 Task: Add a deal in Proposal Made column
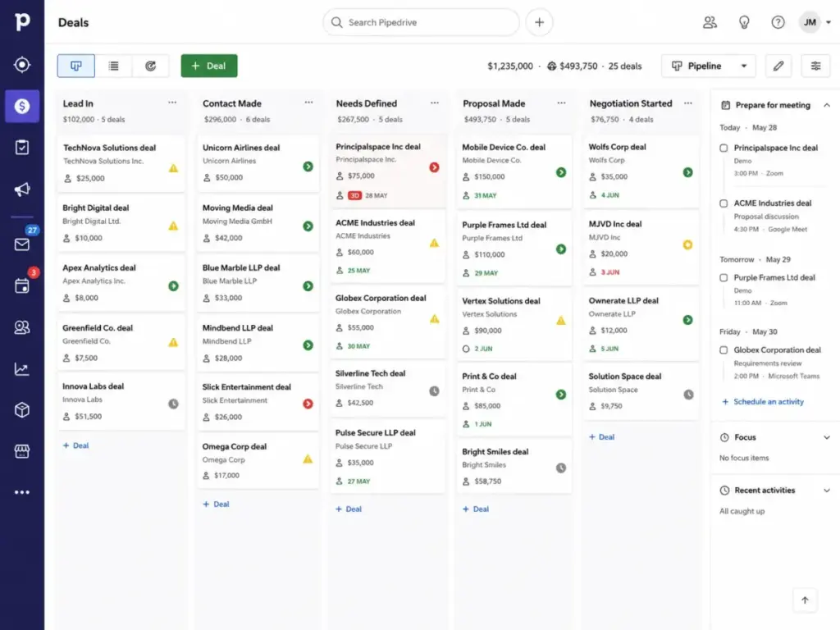point(476,509)
